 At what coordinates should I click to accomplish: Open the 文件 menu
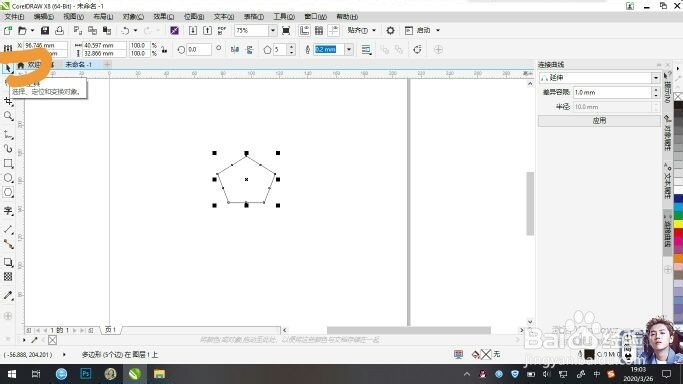(x=14, y=17)
